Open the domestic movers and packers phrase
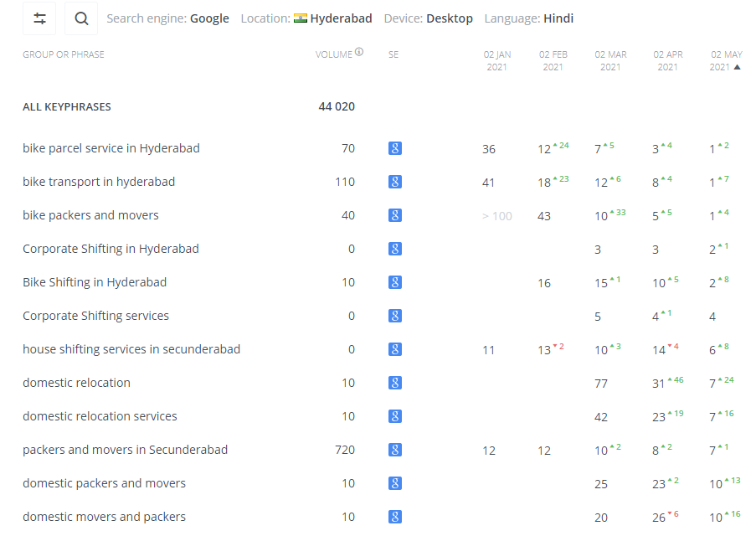 [104, 517]
